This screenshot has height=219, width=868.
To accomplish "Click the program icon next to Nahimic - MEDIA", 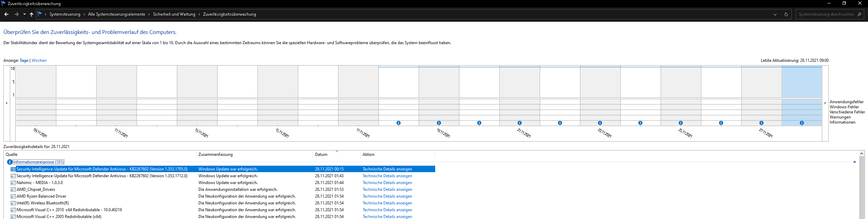I will (13, 183).
